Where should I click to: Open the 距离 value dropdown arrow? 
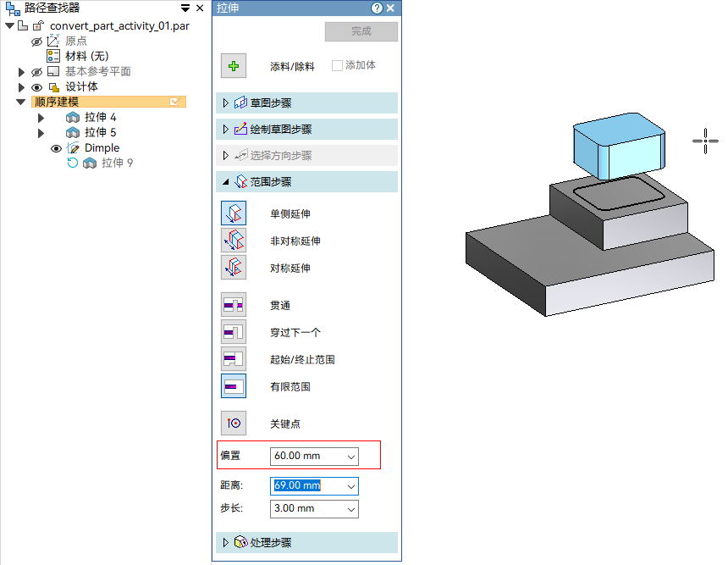tap(351, 486)
